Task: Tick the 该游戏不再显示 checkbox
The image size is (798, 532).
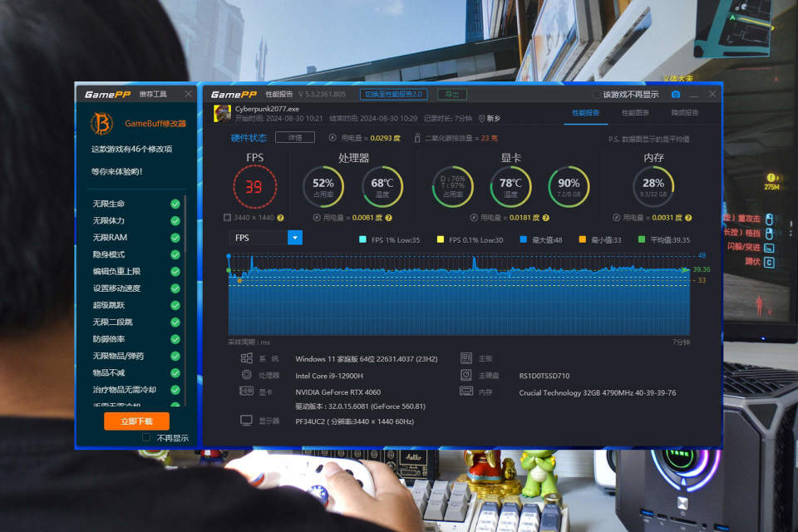Action: point(596,95)
